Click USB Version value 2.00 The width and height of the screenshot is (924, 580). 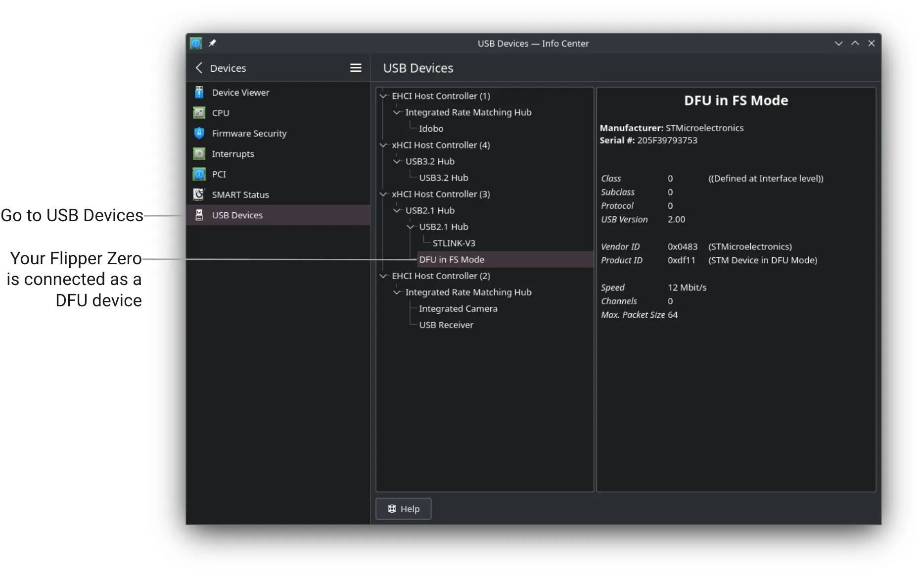(676, 219)
